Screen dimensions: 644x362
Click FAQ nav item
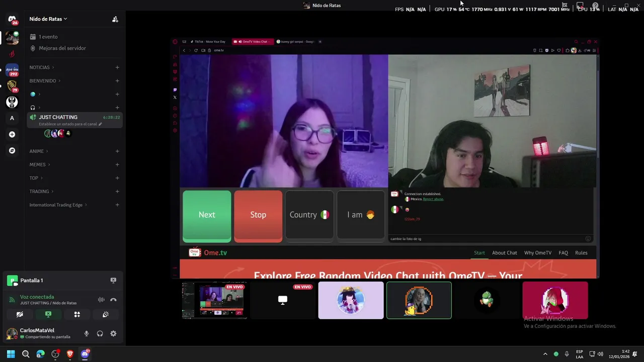pyautogui.click(x=563, y=253)
